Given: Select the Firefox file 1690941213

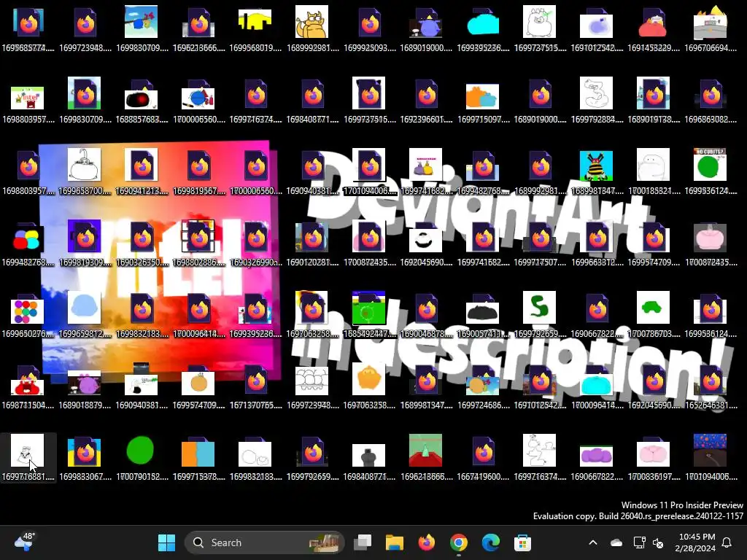Looking at the screenshot, I should click(x=142, y=171).
